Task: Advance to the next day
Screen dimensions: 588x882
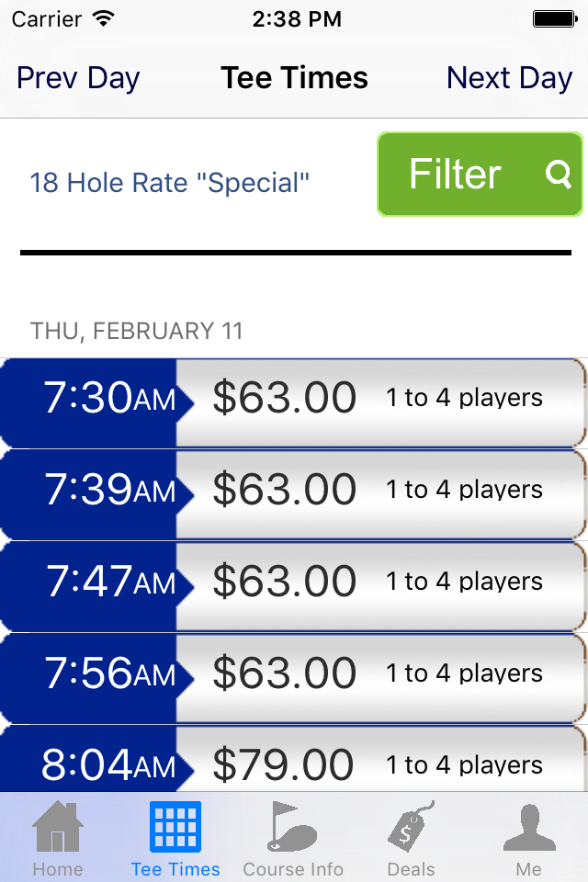Action: [509, 78]
